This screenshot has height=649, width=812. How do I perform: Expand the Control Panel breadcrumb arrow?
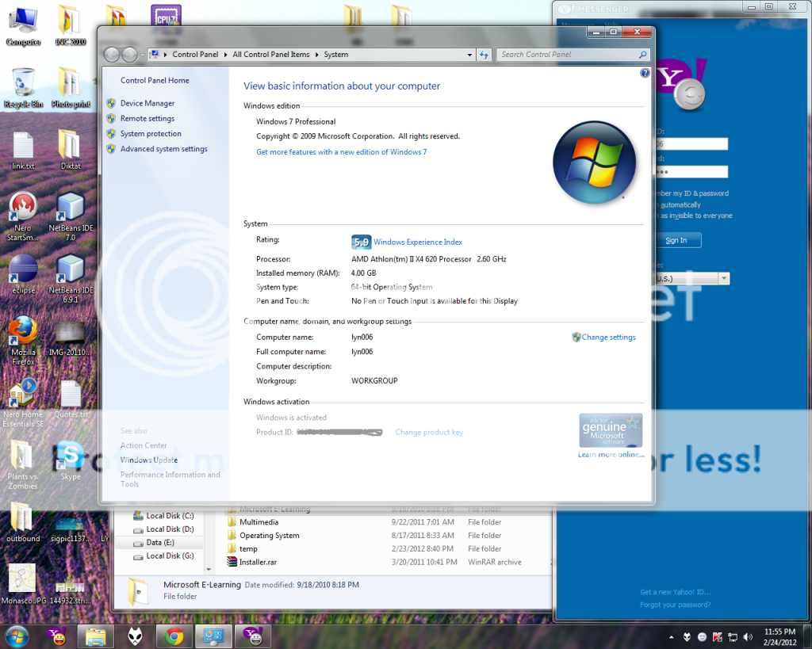[x=225, y=55]
